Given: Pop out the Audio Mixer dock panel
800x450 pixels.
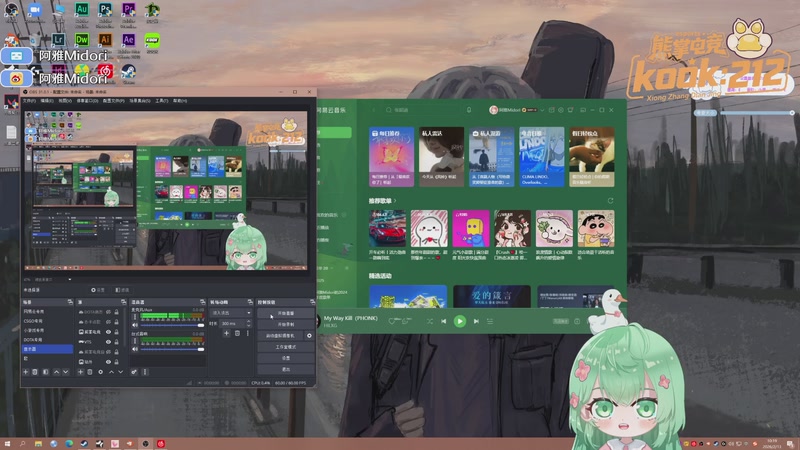Looking at the screenshot, I should click(x=203, y=302).
